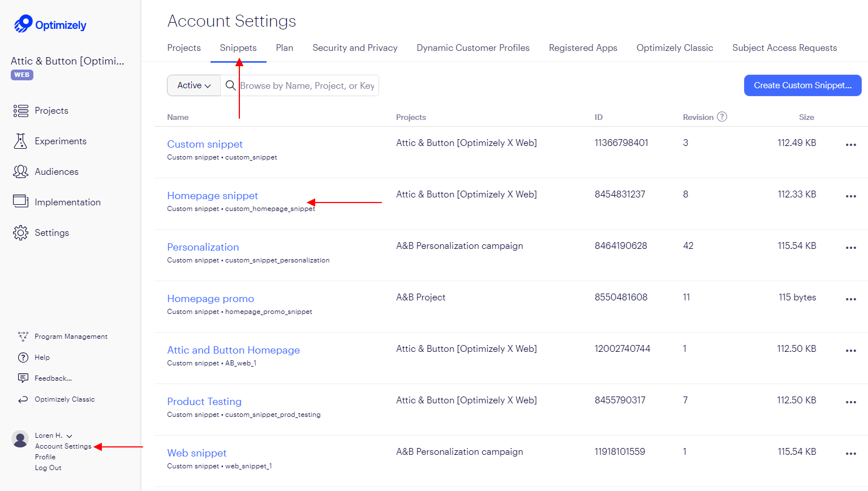868x491 pixels.
Task: Click the ID value 11366798401
Action: coord(621,143)
